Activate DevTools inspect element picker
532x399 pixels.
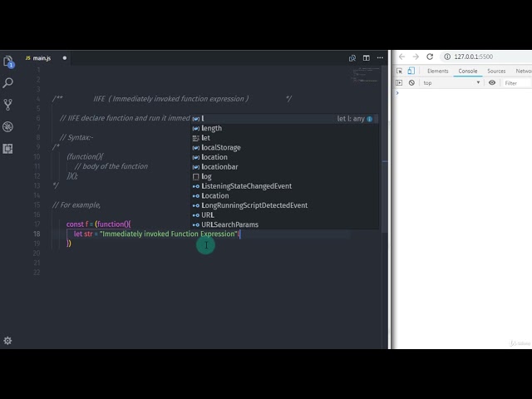(x=399, y=71)
